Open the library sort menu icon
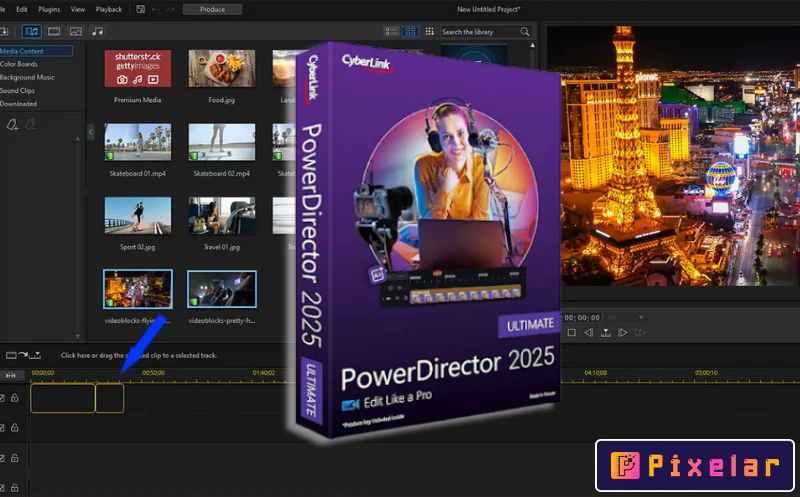The width and height of the screenshot is (800, 497). [430, 32]
